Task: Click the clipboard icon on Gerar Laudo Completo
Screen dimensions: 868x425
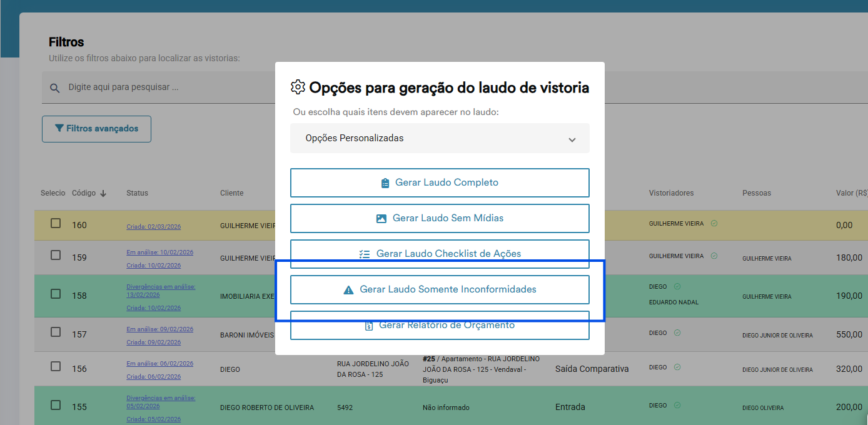Action: (386, 182)
